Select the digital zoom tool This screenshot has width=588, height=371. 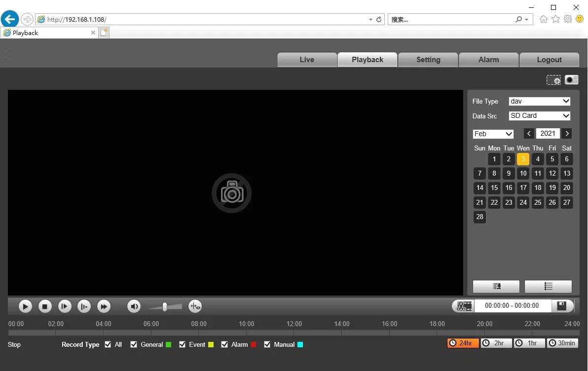coord(553,80)
